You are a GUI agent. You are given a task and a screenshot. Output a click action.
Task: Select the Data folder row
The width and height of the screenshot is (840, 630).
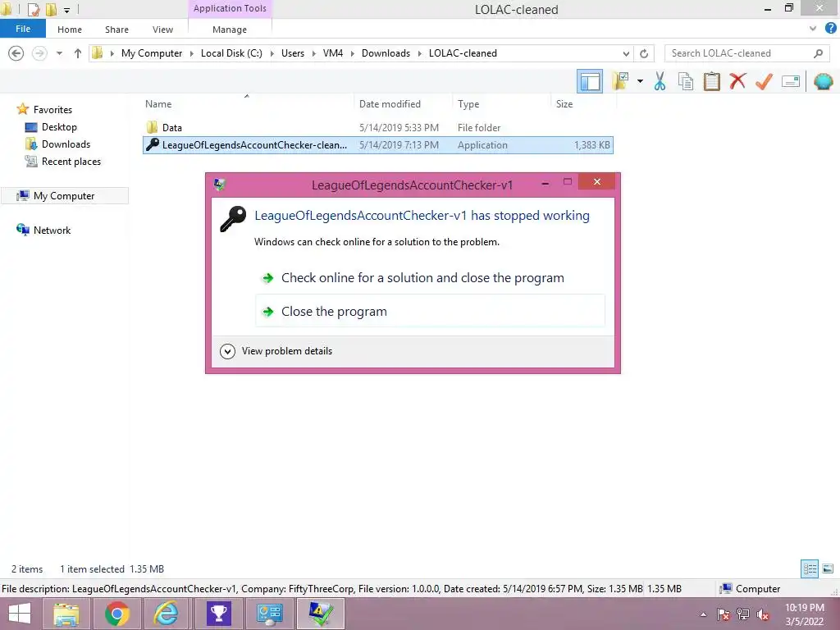click(377, 127)
